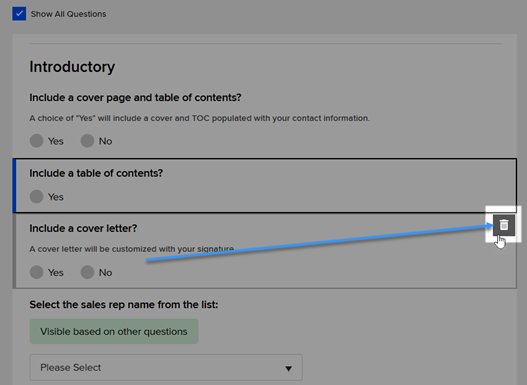This screenshot has width=527, height=385.
Task: Click the cover and TOC contact information description
Action: coord(200,118)
